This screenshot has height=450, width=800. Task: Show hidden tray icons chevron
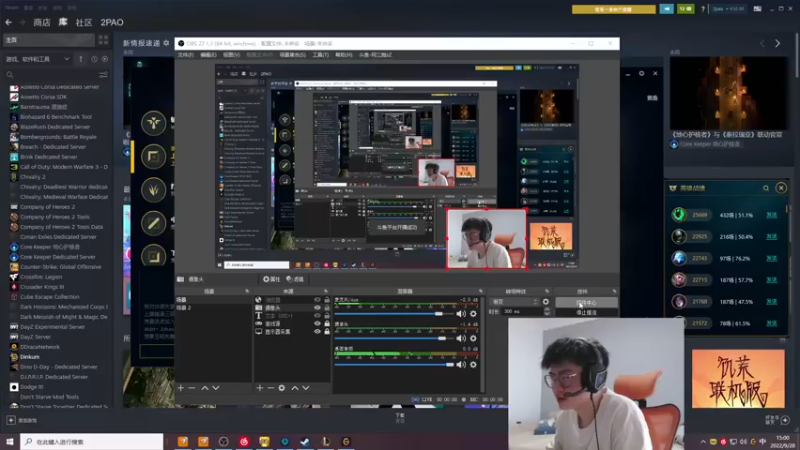[x=703, y=441]
